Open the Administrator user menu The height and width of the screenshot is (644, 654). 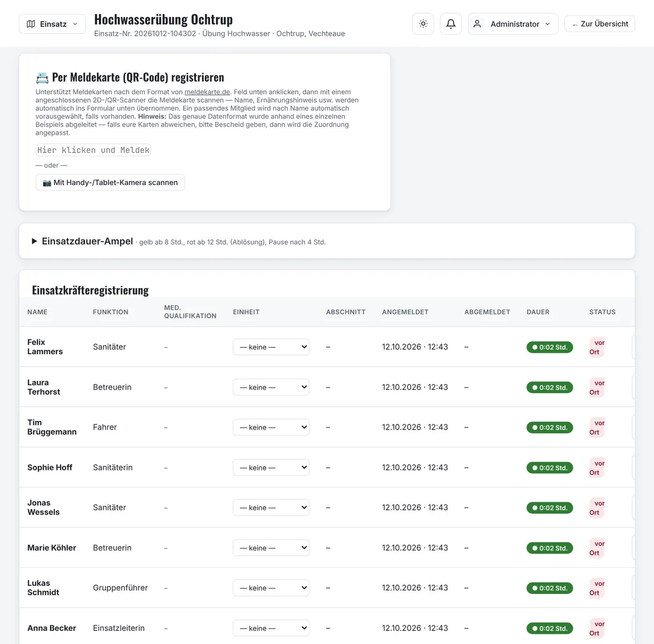(513, 24)
